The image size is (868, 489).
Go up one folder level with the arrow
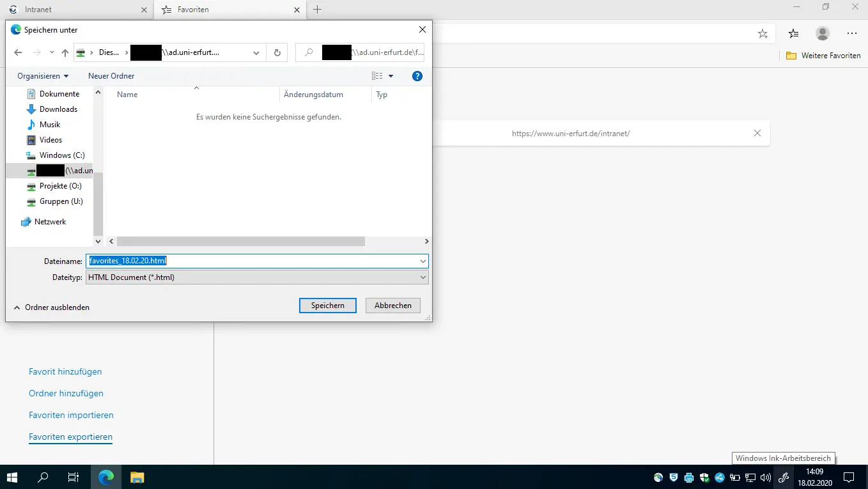tap(65, 52)
